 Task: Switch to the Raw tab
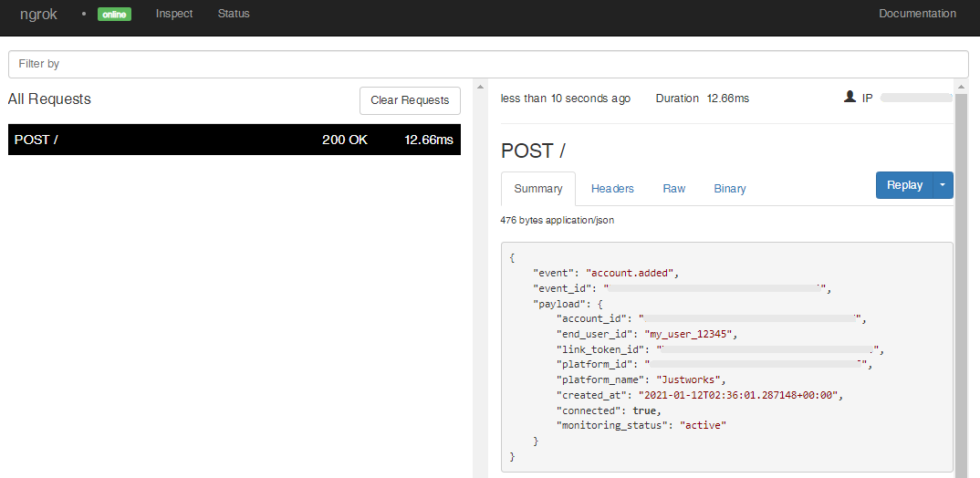pyautogui.click(x=673, y=189)
